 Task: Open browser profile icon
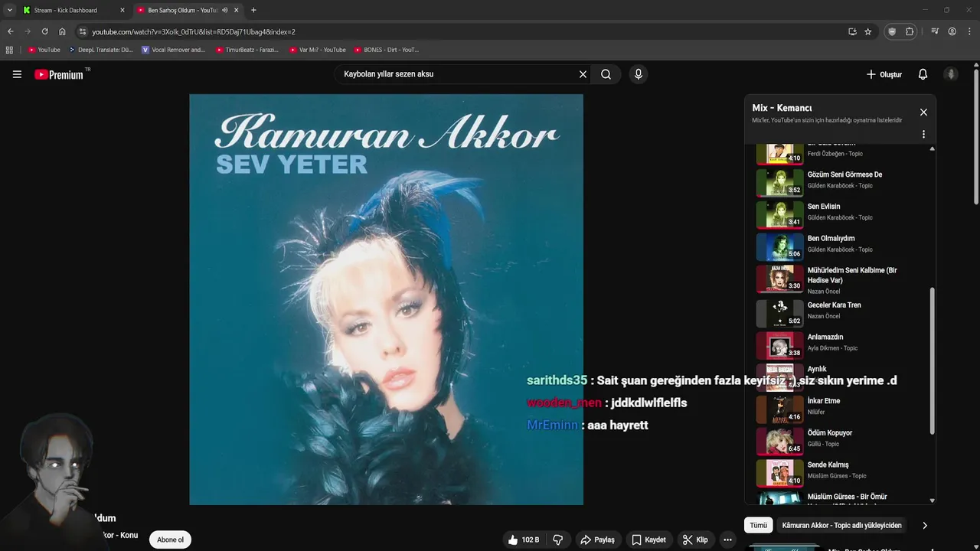(x=952, y=31)
